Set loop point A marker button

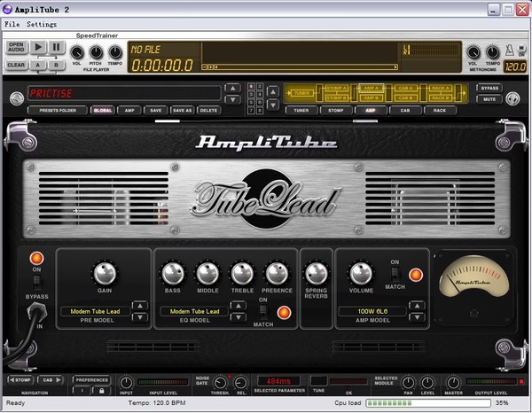[x=38, y=65]
